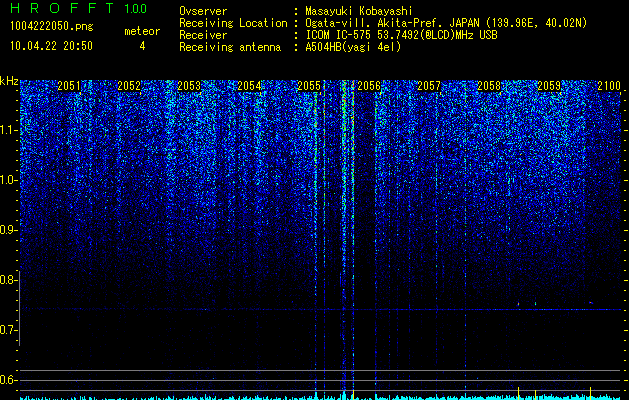Select the file name 1004222050.png

coord(52,26)
